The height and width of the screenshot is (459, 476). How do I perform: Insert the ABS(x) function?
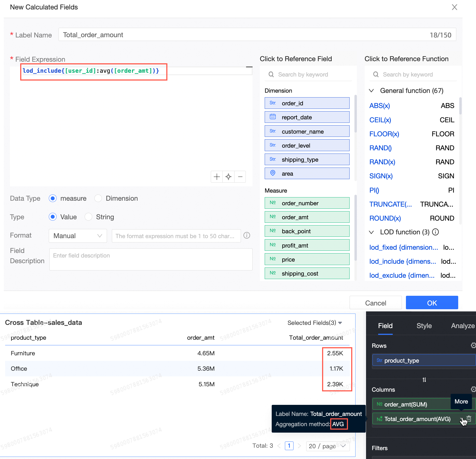(380, 106)
